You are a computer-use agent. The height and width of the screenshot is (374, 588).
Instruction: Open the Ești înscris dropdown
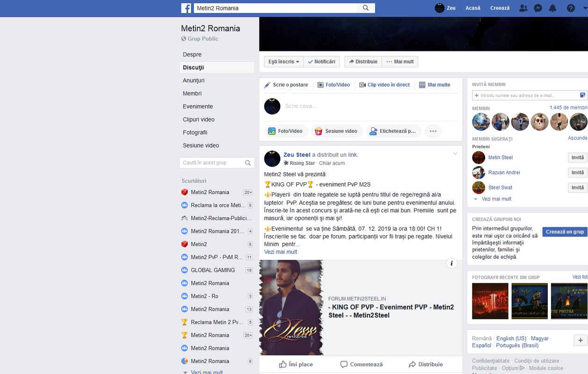click(x=284, y=62)
